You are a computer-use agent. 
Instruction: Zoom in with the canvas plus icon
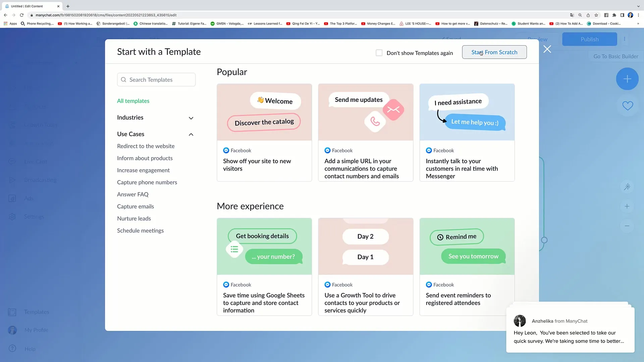click(x=627, y=206)
